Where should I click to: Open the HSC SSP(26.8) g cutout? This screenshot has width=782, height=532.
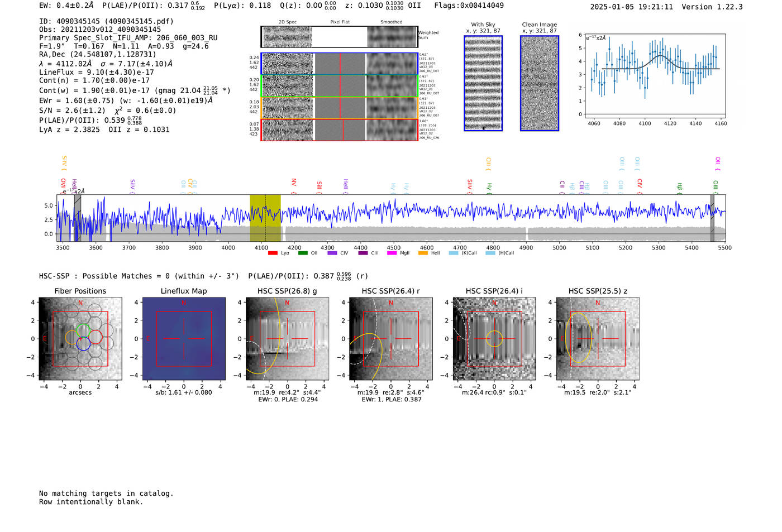coord(287,339)
